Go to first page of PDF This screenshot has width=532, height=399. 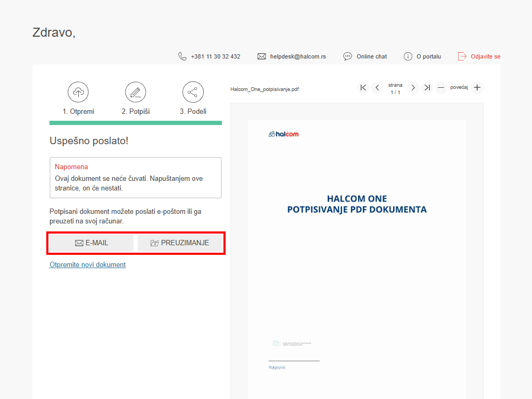pyautogui.click(x=363, y=88)
